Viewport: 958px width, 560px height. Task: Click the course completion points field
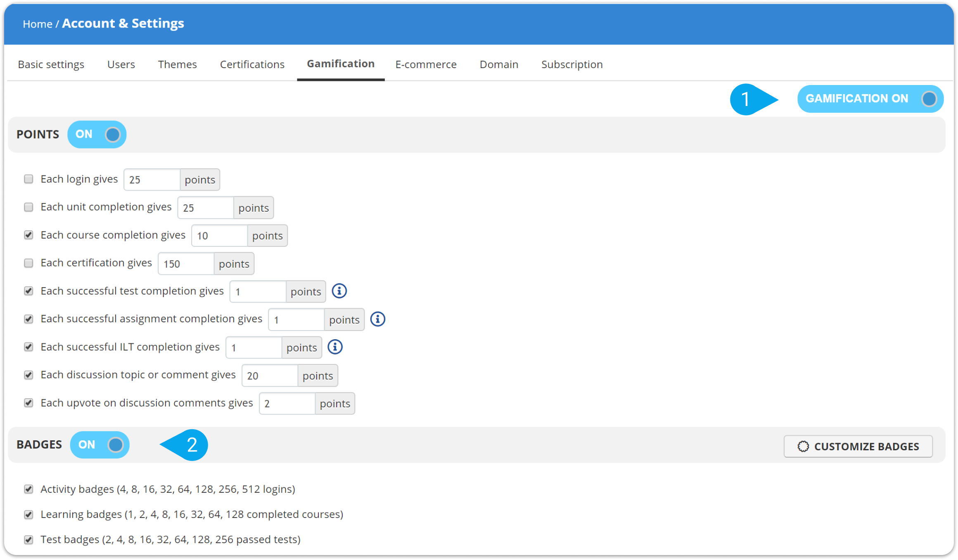[x=220, y=236]
